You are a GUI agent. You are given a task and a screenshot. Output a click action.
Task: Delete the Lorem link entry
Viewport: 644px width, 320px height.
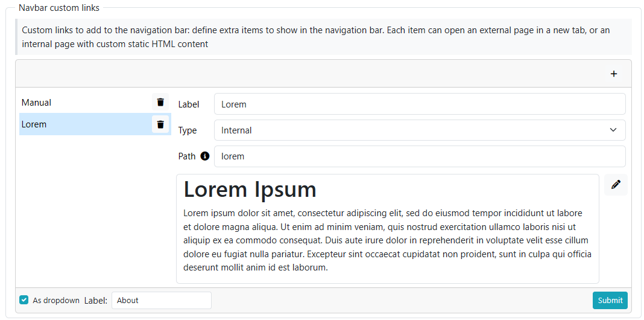(x=160, y=124)
